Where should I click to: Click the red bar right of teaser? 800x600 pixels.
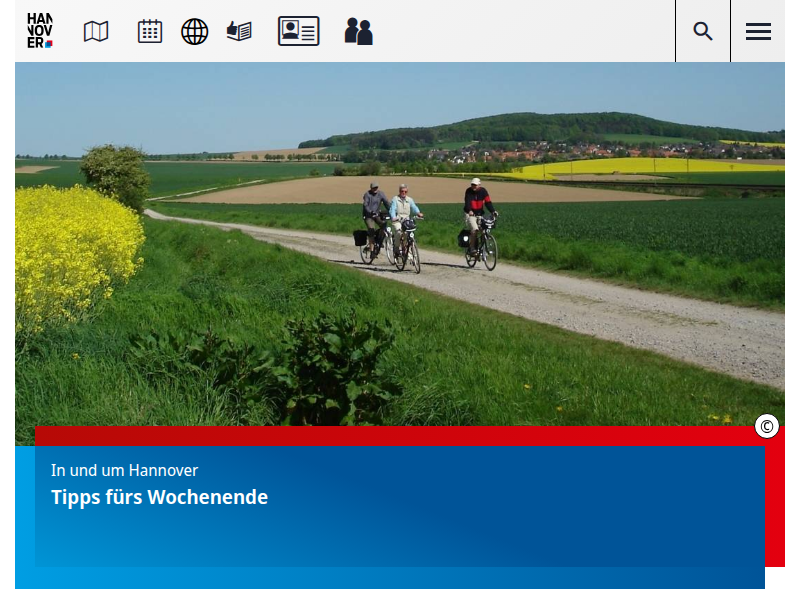point(775,500)
